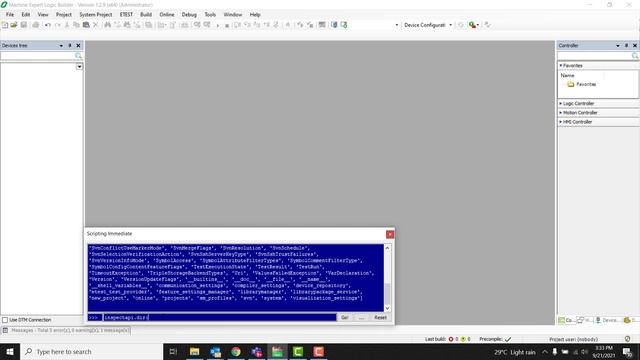The image size is (640, 360).
Task: Click the Copy toolbar icon
Action: (x=76, y=25)
